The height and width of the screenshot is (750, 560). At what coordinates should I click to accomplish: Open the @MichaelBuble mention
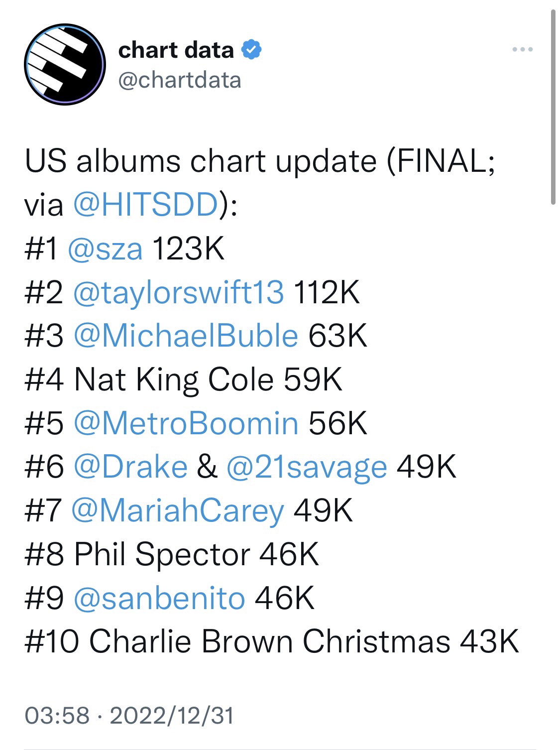186,335
